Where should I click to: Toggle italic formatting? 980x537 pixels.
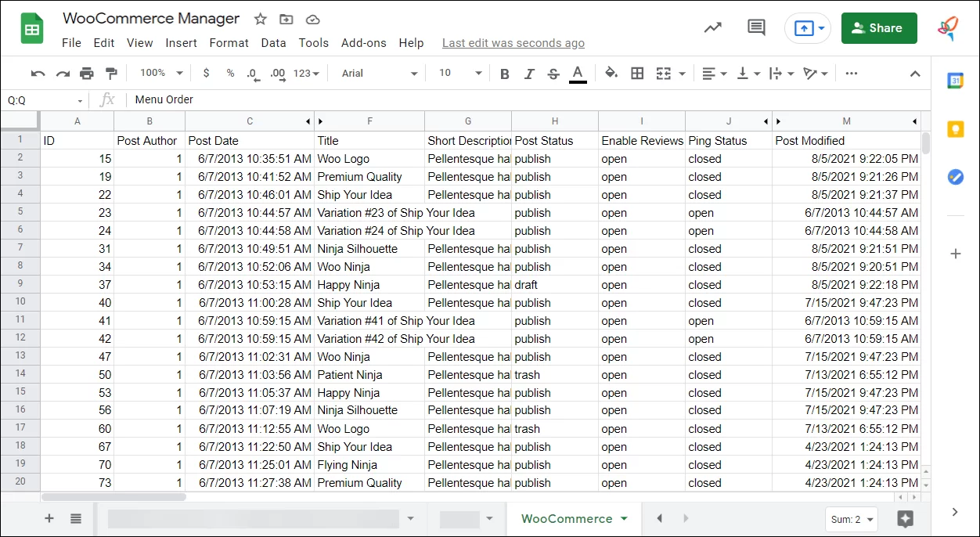pos(530,73)
